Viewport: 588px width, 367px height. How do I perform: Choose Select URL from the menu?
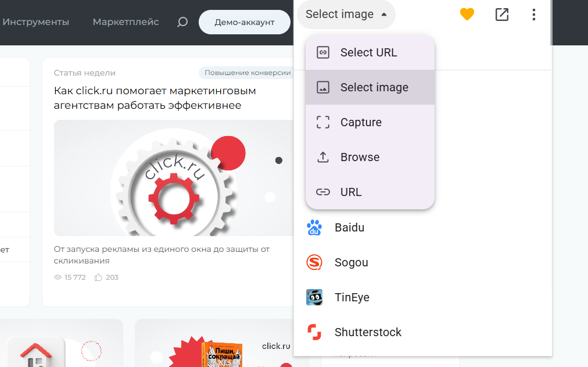368,52
